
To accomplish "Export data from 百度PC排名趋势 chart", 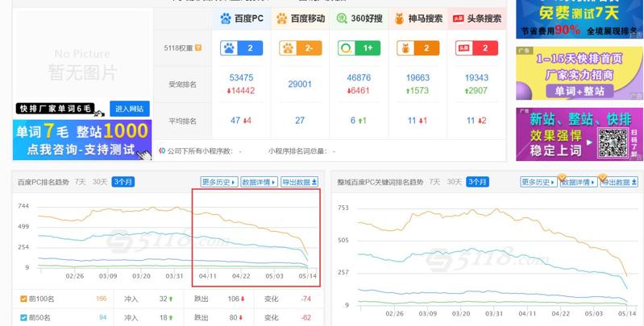I will pos(299,182).
